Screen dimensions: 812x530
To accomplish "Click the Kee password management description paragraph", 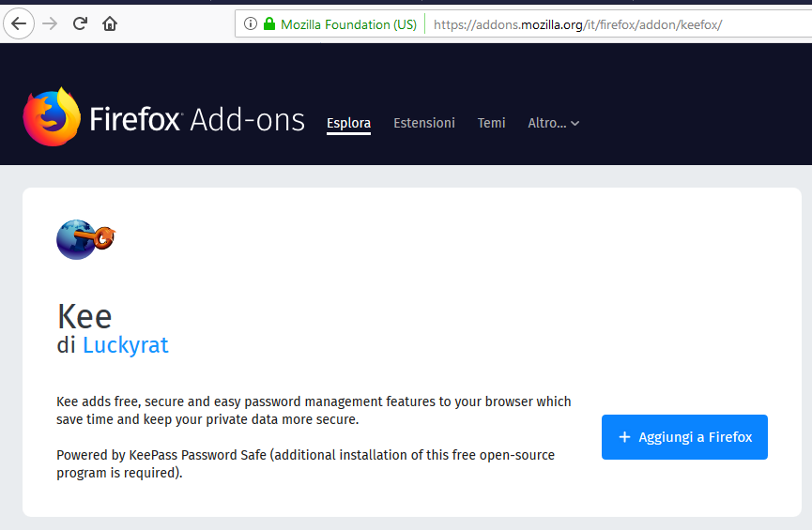I will (x=314, y=410).
